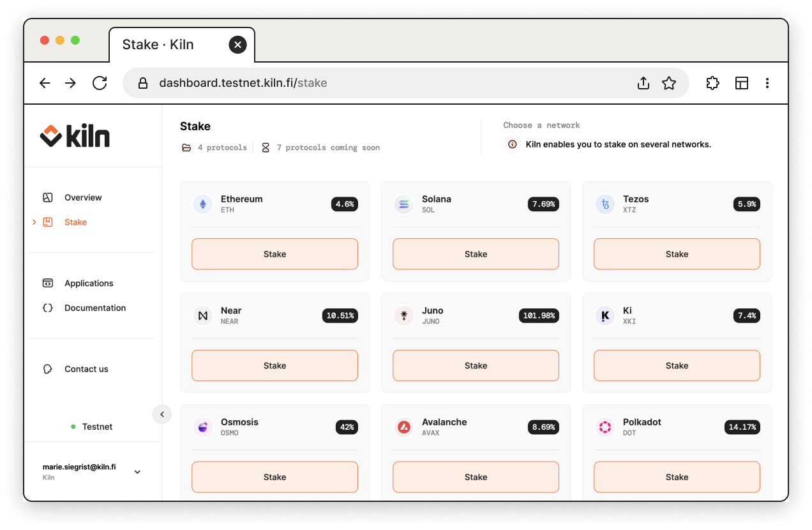Click the Stake button for Ethereum
The height and width of the screenshot is (530, 812).
274,254
